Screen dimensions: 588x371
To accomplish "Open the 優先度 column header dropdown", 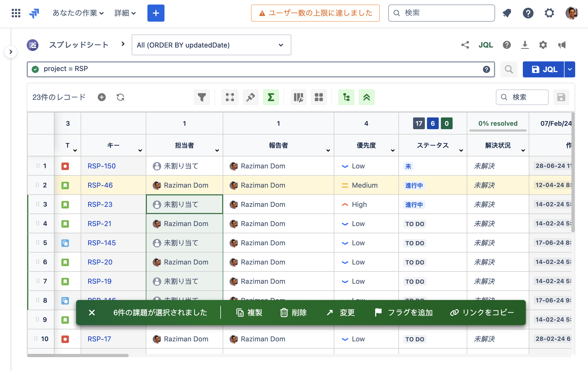I will [393, 151].
